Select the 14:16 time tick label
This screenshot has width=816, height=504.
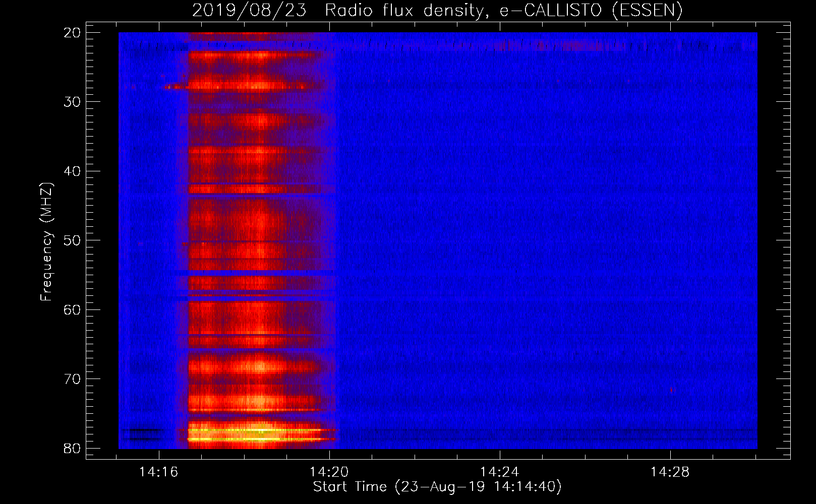click(159, 472)
